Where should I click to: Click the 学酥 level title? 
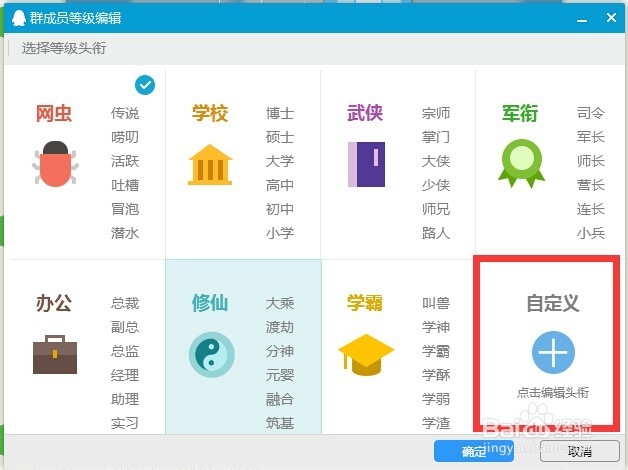(x=436, y=376)
